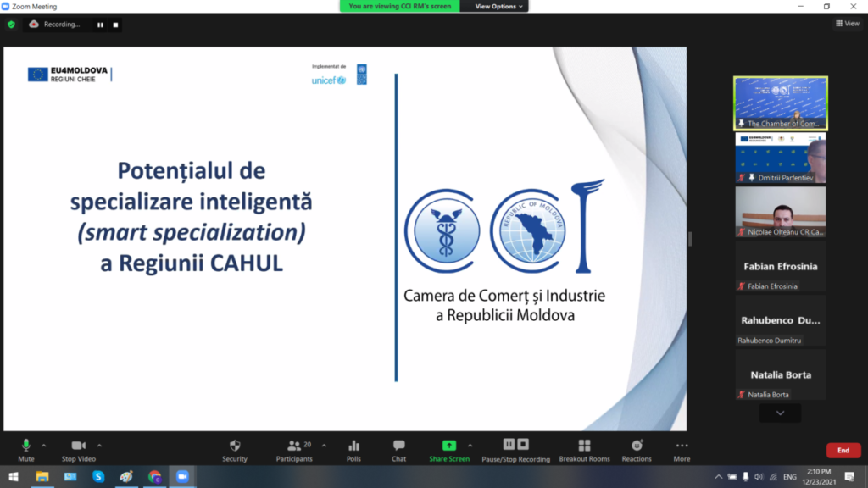Open Skype from the taskbar
Image resolution: width=868 pixels, height=488 pixels.
(98, 476)
